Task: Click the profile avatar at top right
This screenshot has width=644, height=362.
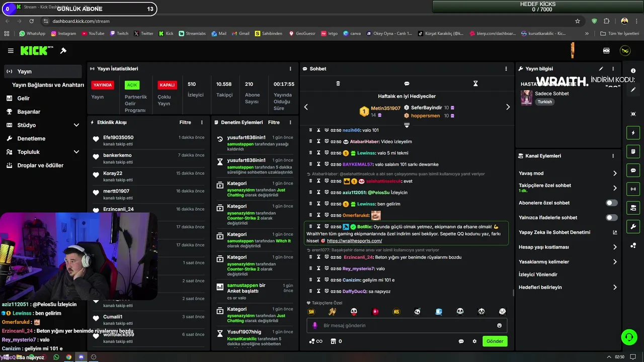Action: click(625, 51)
